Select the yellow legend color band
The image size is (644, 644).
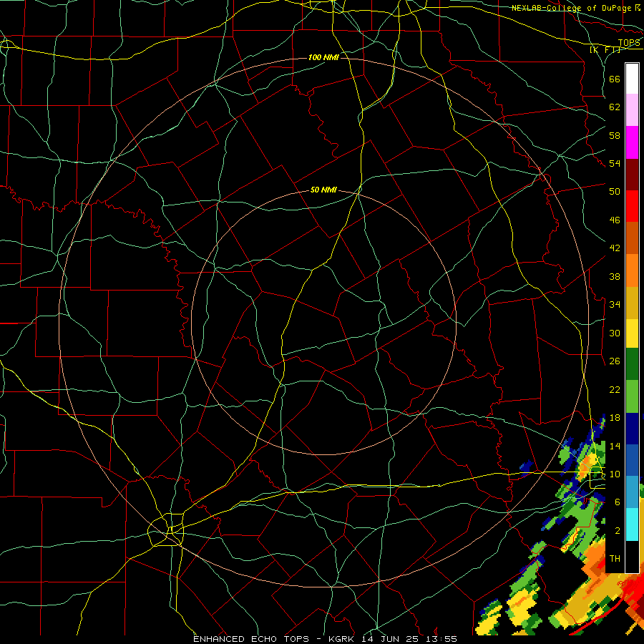(632, 333)
